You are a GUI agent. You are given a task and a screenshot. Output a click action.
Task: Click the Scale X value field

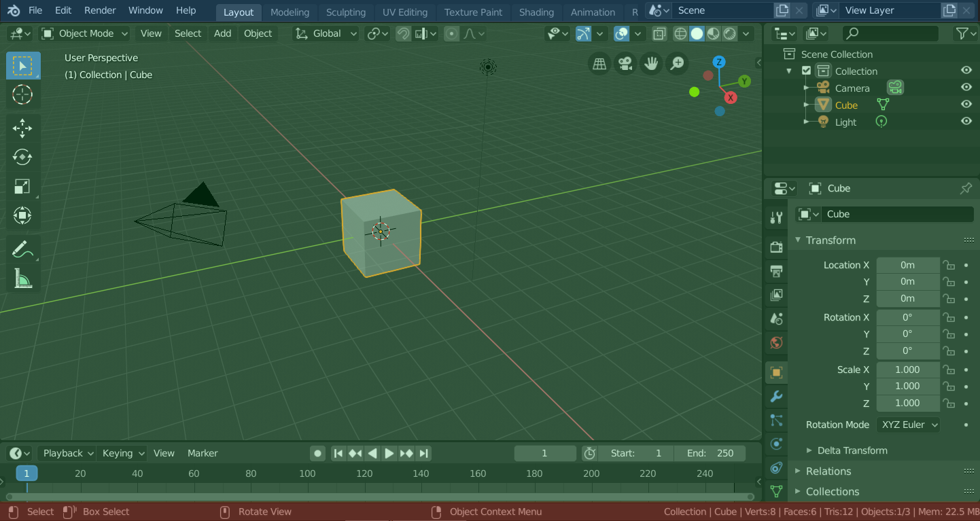click(907, 370)
